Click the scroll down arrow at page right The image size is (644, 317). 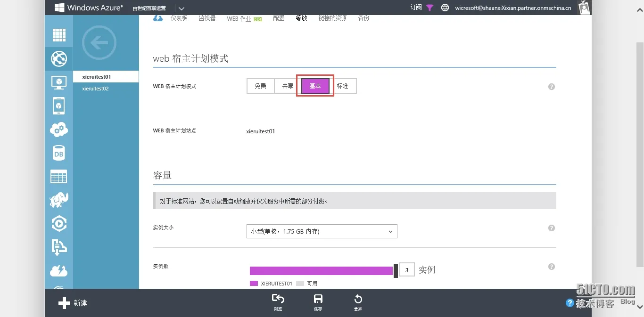click(640, 307)
